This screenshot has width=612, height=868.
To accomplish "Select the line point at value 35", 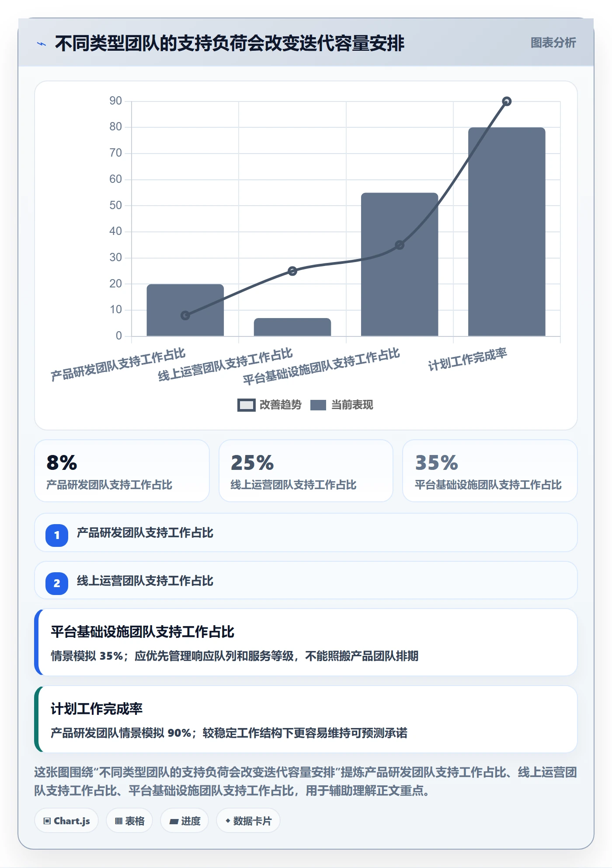I will tap(400, 245).
